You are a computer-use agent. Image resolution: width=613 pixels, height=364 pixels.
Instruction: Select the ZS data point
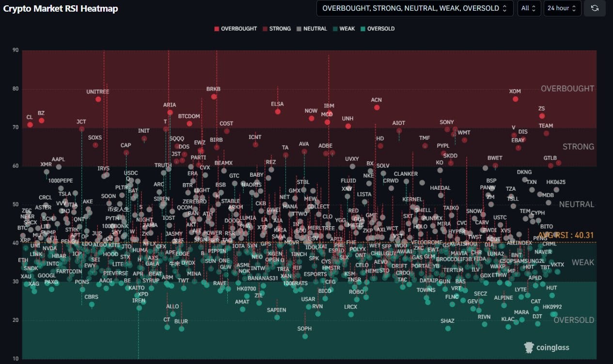click(x=542, y=116)
